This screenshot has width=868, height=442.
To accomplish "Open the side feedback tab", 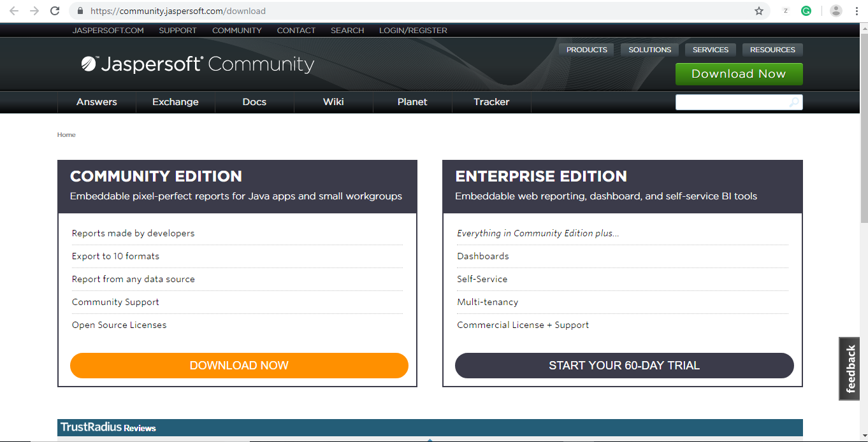I will [x=850, y=369].
